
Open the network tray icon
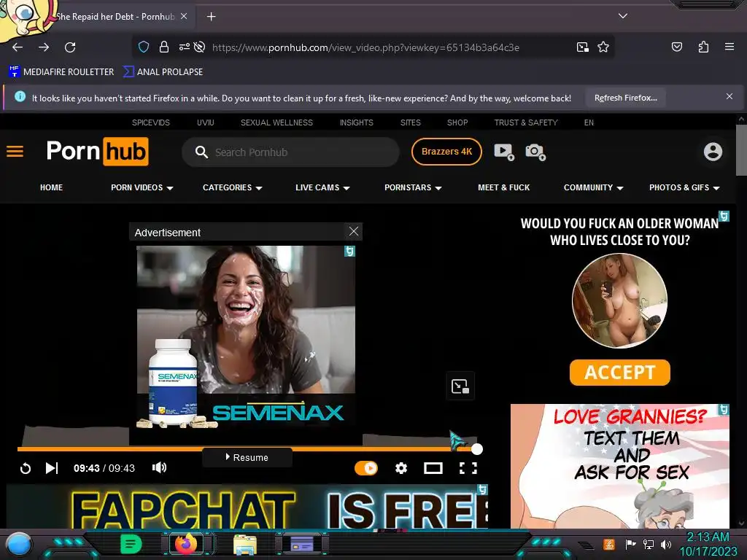tap(648, 544)
